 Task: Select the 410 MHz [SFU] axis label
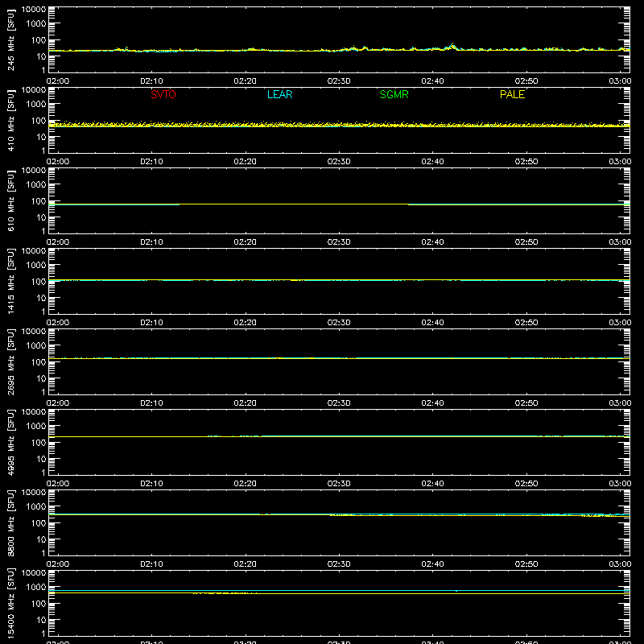[x=11, y=120]
